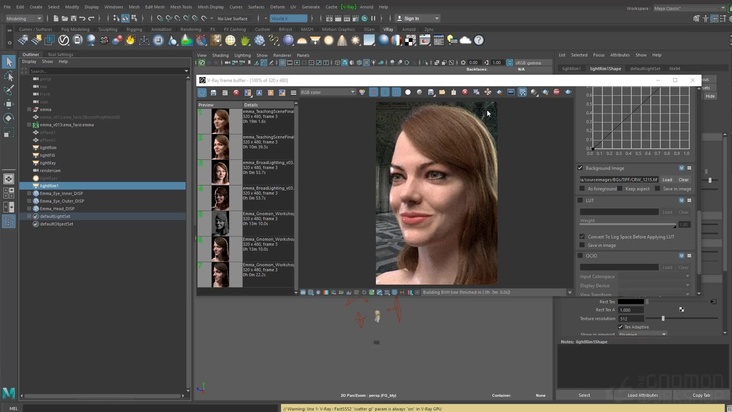The width and height of the screenshot is (732, 412).
Task: Click the paint selection tool in toolbox
Action: [9, 90]
